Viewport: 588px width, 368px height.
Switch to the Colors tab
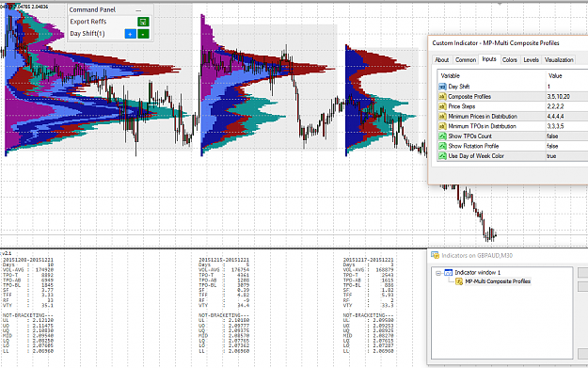tap(510, 60)
